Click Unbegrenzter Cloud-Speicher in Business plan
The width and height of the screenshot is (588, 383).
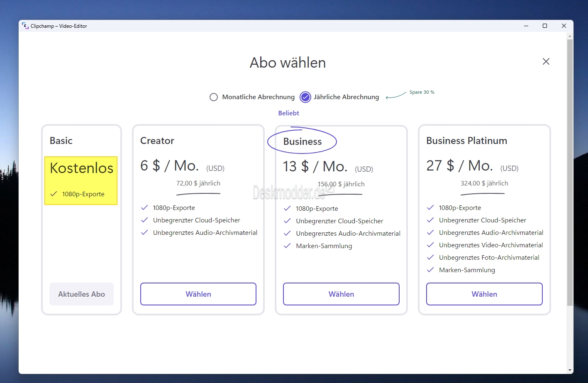[x=339, y=221]
